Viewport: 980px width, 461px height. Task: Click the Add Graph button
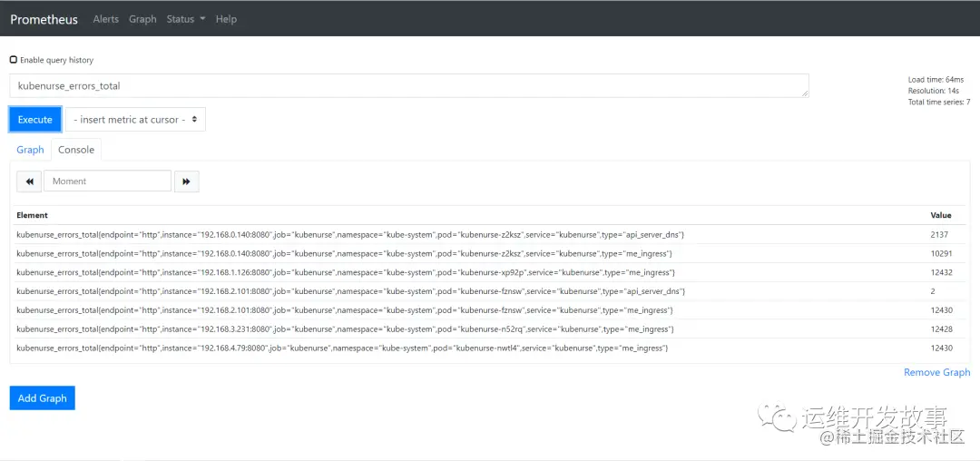[43, 397]
